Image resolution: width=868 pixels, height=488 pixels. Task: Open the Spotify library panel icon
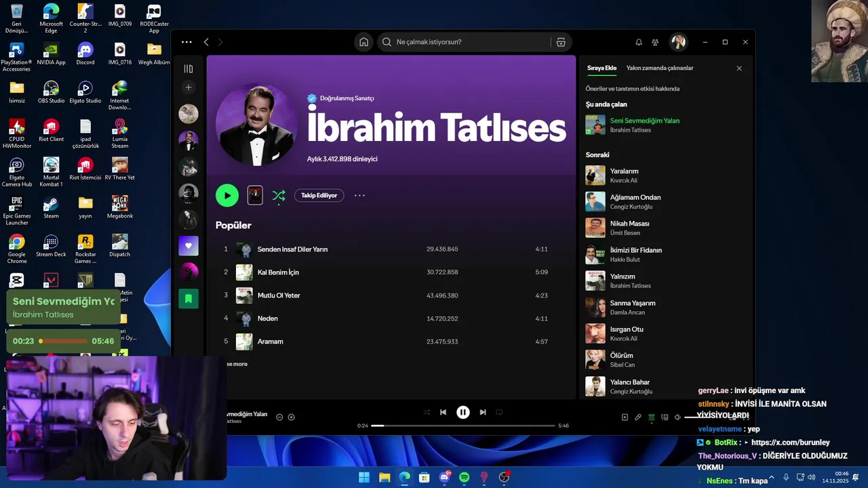189,68
